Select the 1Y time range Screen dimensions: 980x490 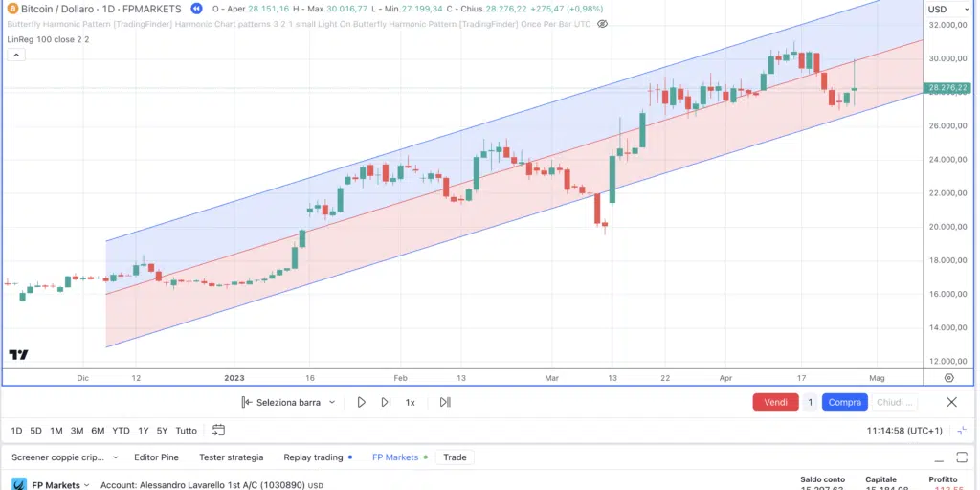point(144,431)
